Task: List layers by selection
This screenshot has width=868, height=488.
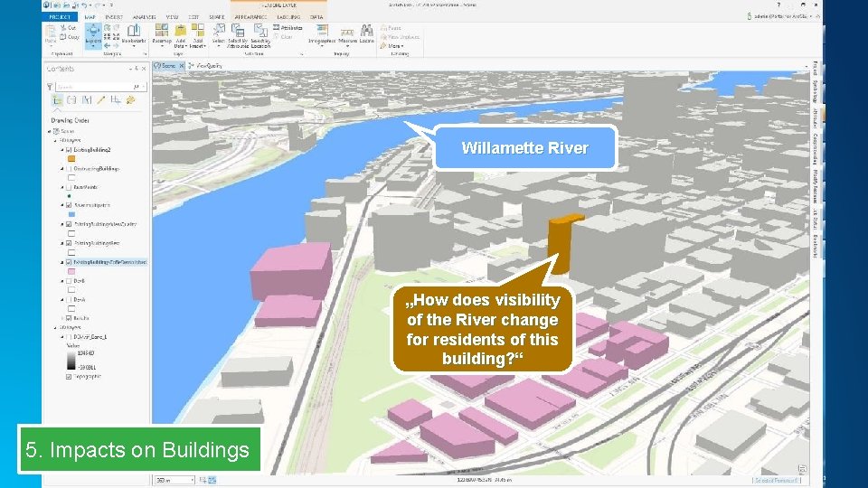Action: point(87,100)
